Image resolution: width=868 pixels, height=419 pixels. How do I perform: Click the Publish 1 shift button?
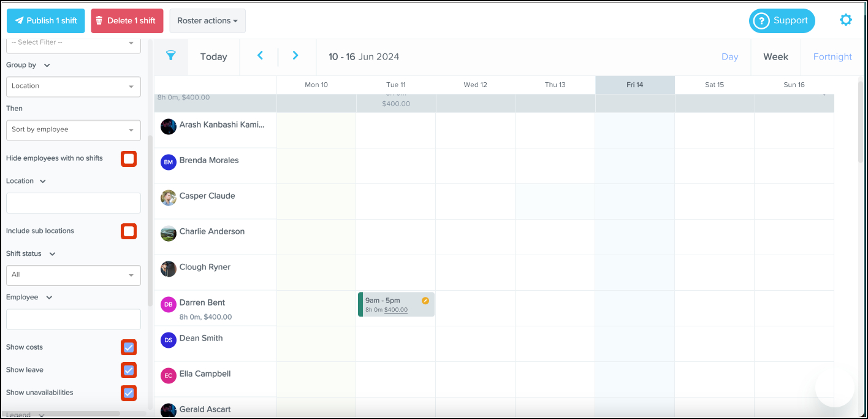pyautogui.click(x=45, y=21)
